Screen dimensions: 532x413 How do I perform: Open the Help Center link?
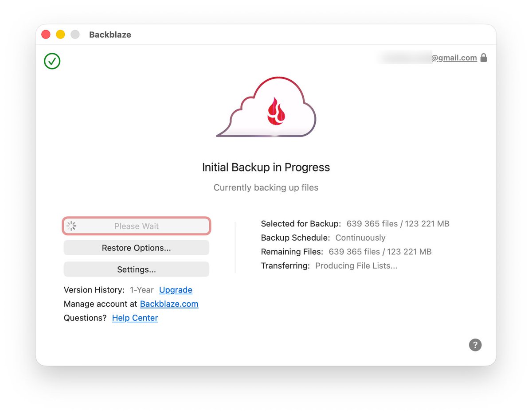tap(135, 318)
